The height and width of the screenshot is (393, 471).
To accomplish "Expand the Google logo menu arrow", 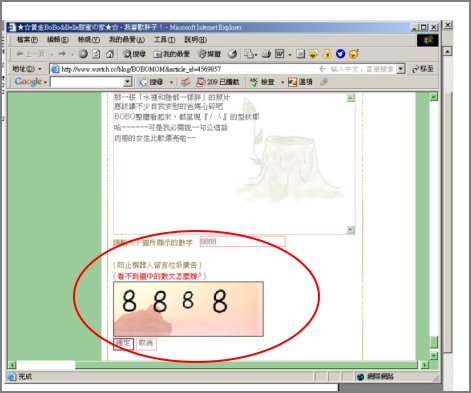I will [x=45, y=82].
